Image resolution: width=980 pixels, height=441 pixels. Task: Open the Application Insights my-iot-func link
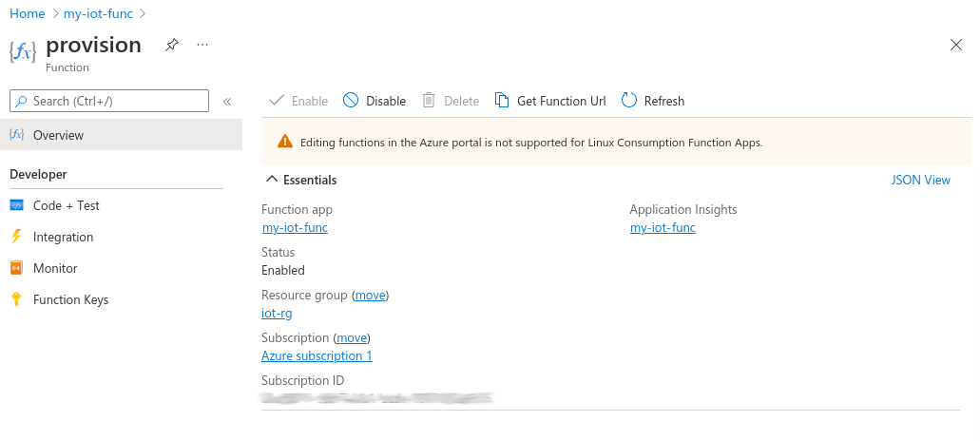click(x=663, y=227)
